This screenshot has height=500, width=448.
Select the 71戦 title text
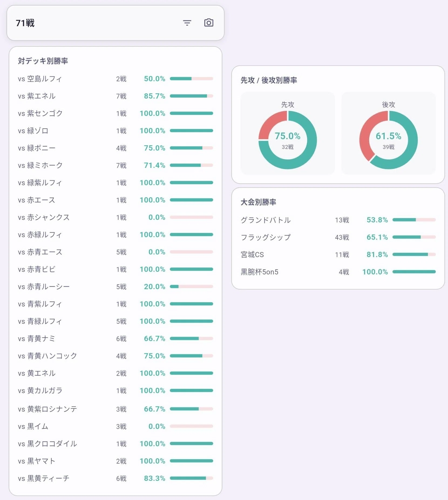25,23
